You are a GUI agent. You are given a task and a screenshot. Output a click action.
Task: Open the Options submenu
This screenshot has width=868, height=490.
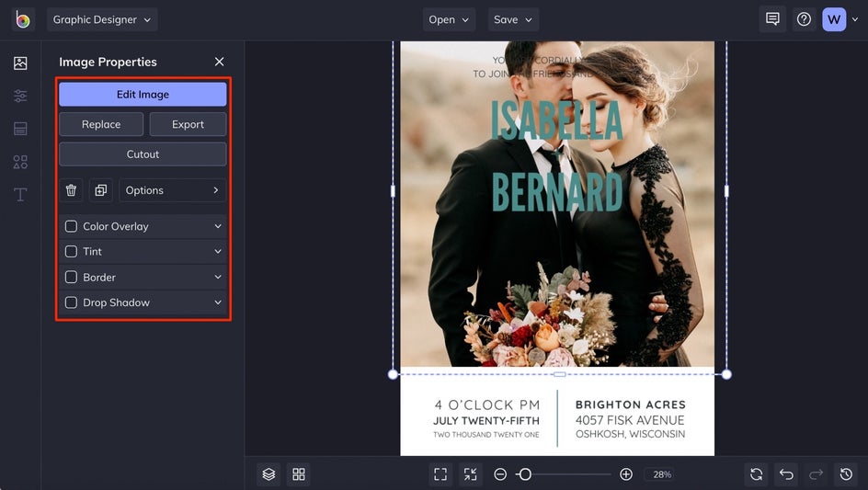tap(173, 190)
